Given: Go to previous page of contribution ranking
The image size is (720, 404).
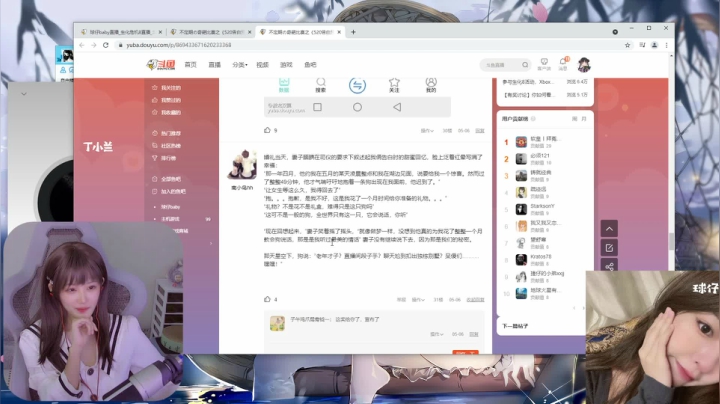Looking at the screenshot, I should click(574, 308).
